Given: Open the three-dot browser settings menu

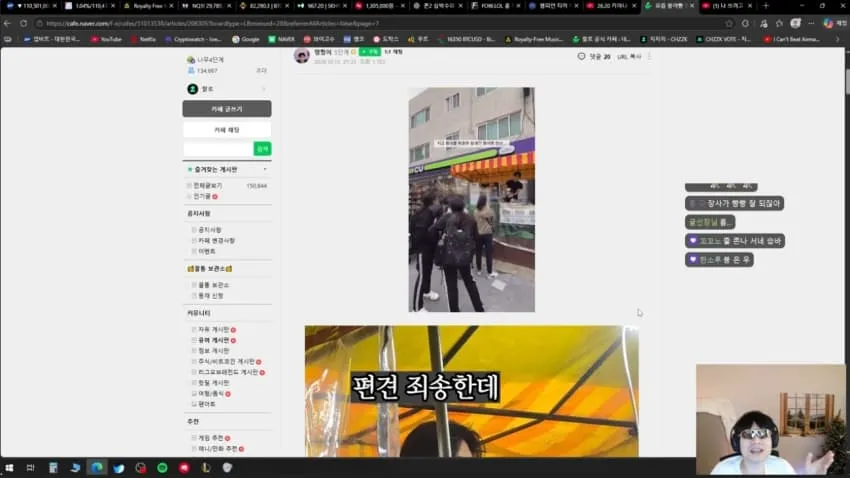Looking at the screenshot, I should pyautogui.click(x=811, y=23).
